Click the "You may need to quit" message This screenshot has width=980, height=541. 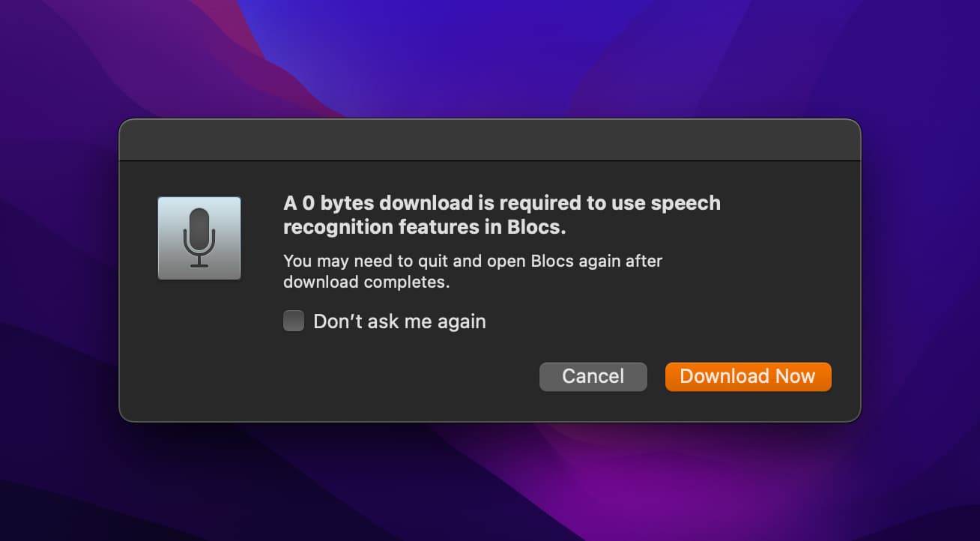tap(472, 262)
